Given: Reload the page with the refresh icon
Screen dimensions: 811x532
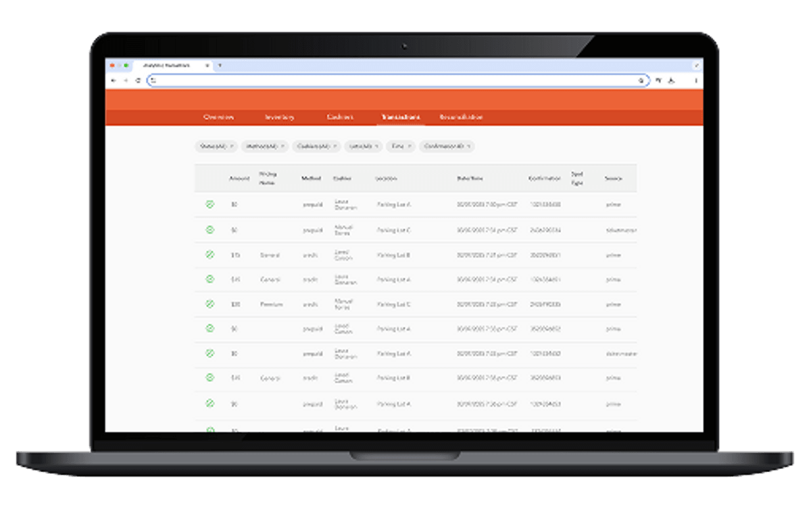Looking at the screenshot, I should [x=138, y=80].
